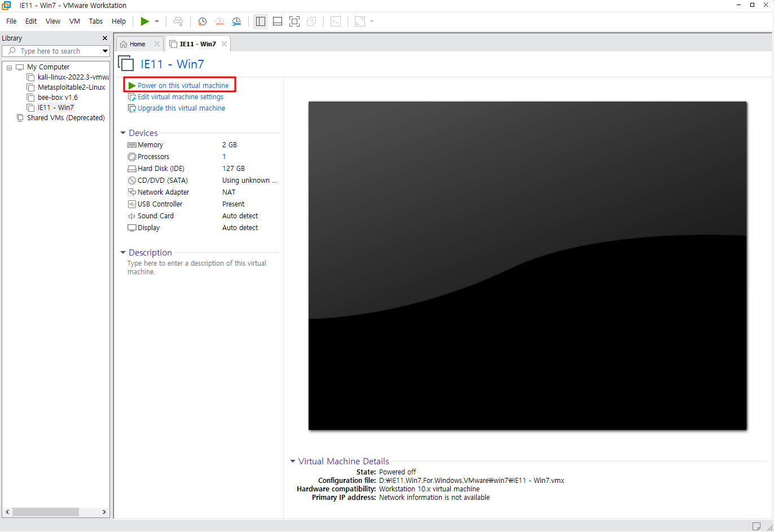Close the IE11 - Win7 tab
Image resolution: width=774 pixels, height=532 pixels.
[224, 44]
